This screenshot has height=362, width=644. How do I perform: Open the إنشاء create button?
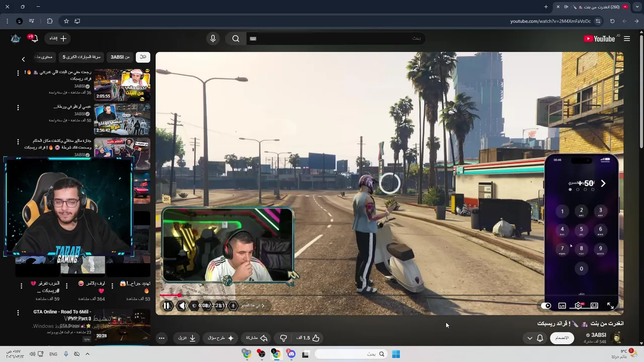pyautogui.click(x=57, y=38)
